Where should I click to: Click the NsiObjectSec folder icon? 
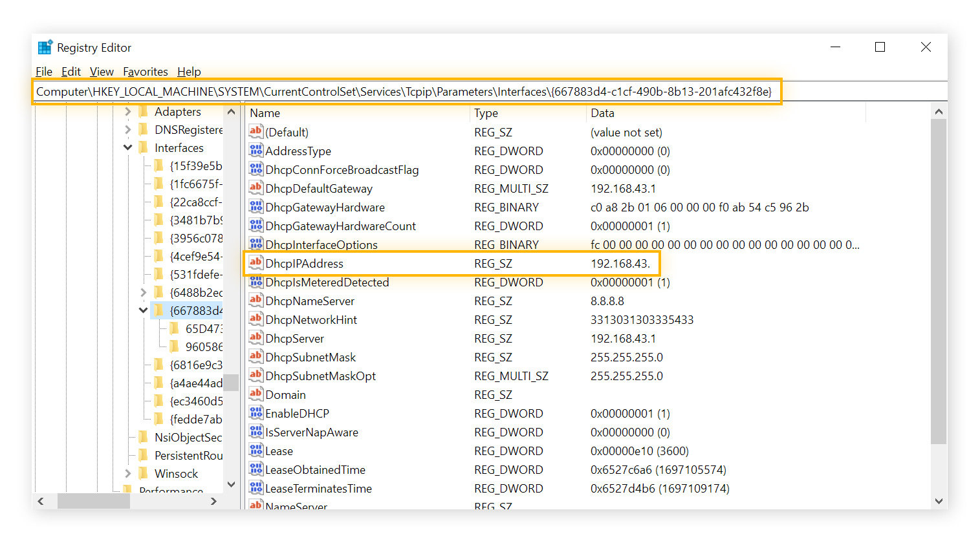(x=144, y=437)
